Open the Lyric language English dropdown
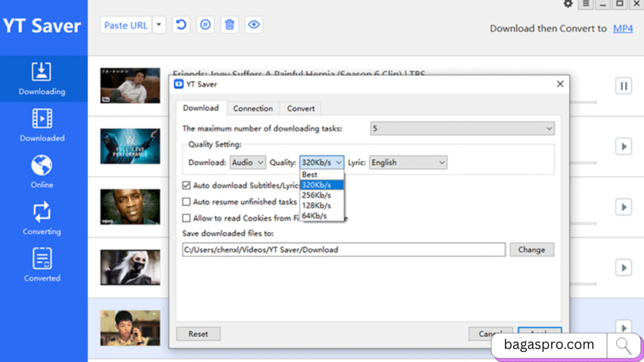 point(408,162)
